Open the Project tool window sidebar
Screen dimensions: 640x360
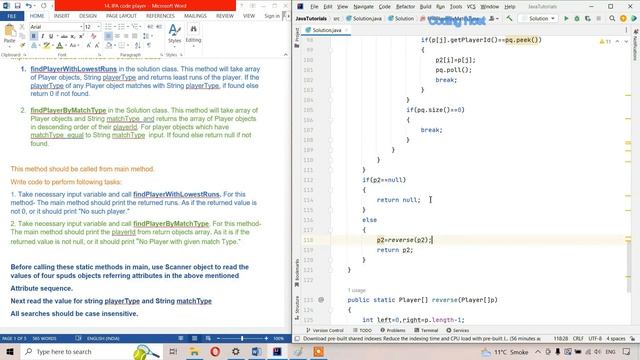(297, 38)
